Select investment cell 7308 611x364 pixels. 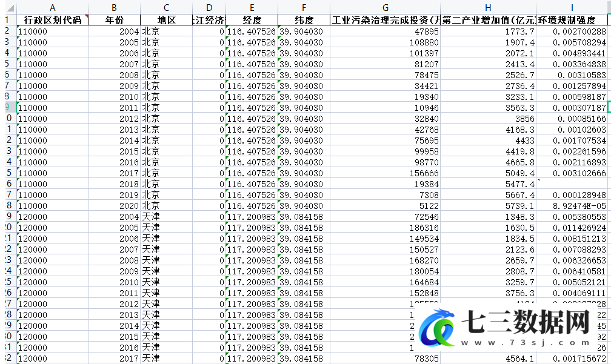click(386, 195)
